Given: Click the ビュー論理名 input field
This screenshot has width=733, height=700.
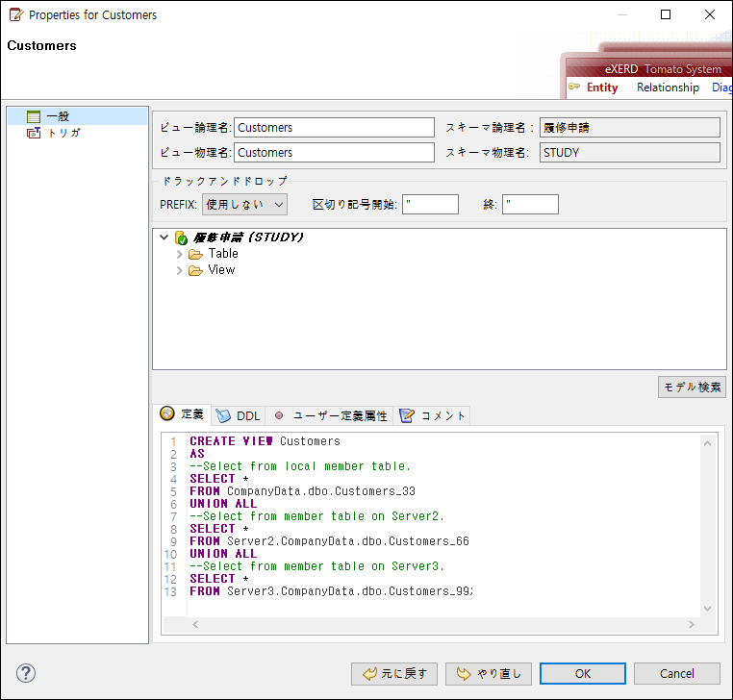Looking at the screenshot, I should point(334,128).
